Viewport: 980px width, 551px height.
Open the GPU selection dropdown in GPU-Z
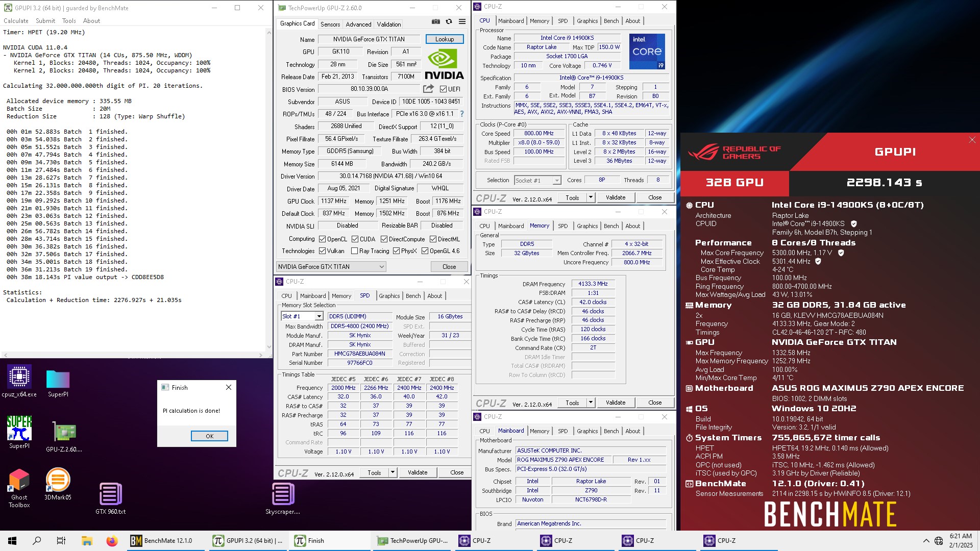tap(331, 267)
